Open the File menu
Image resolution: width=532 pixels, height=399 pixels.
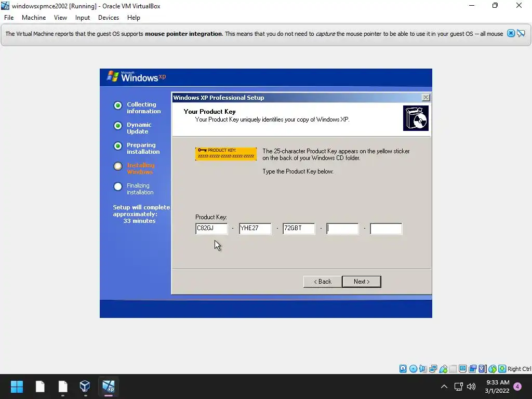[x=9, y=18]
